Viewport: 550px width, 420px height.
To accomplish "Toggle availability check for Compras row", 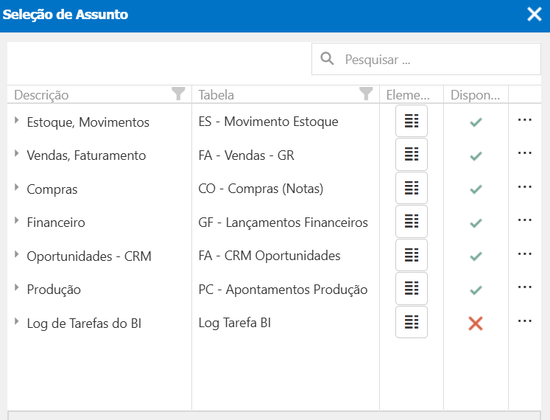I will 476,189.
